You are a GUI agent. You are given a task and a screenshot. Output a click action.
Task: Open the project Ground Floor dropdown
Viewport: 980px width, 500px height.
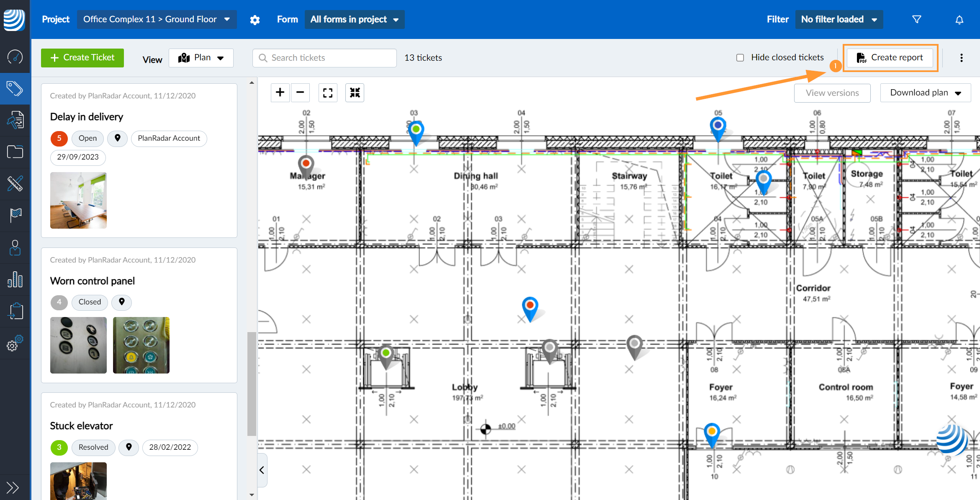coord(157,19)
